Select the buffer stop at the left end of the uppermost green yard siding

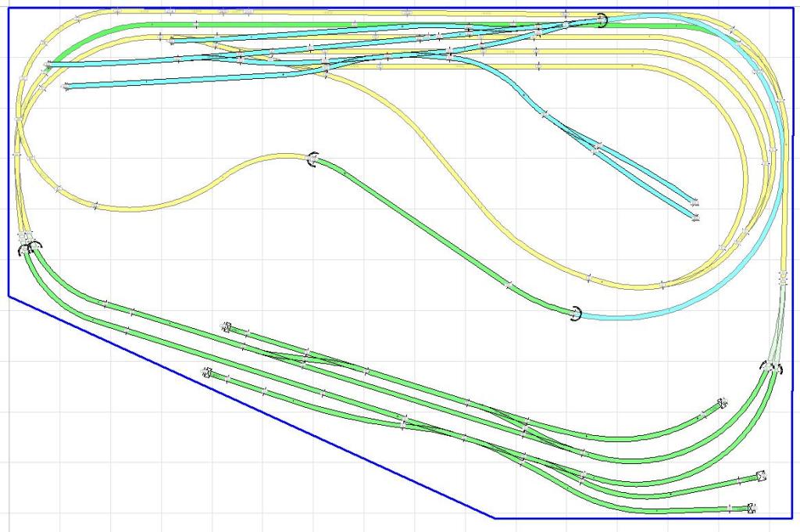tap(226, 327)
